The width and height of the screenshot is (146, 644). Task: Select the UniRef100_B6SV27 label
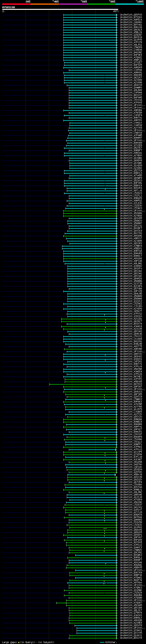coord(131,95)
